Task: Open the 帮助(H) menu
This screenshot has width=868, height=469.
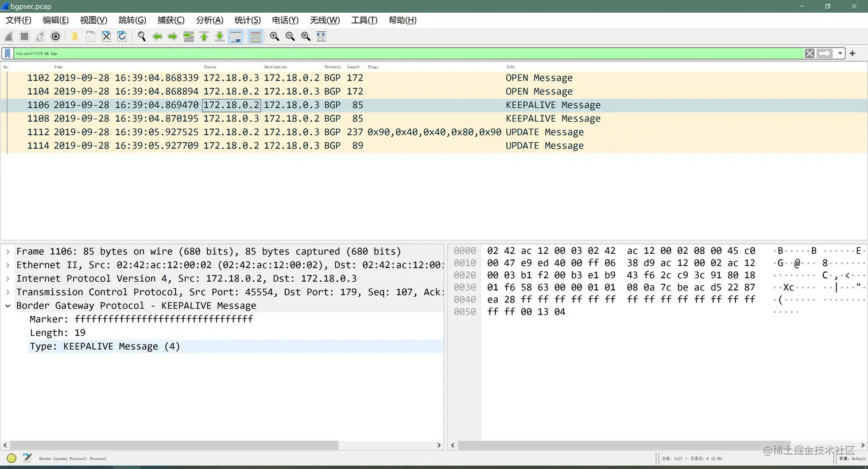Action: coord(402,20)
